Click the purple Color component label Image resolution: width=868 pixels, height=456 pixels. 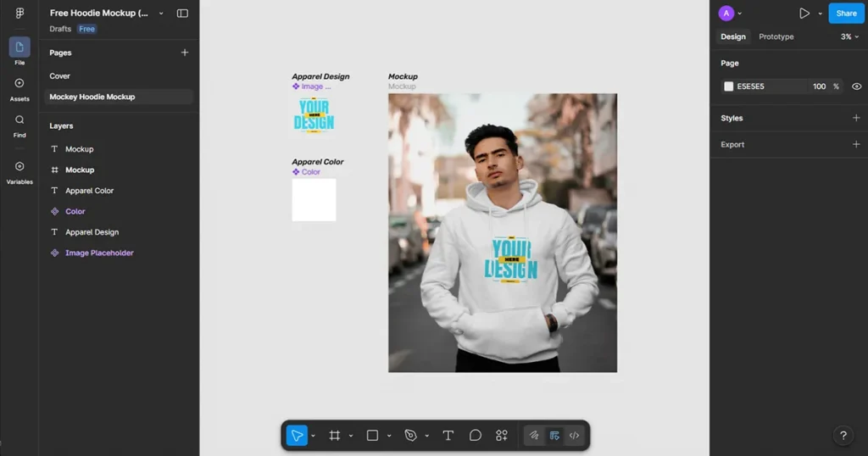pyautogui.click(x=306, y=172)
